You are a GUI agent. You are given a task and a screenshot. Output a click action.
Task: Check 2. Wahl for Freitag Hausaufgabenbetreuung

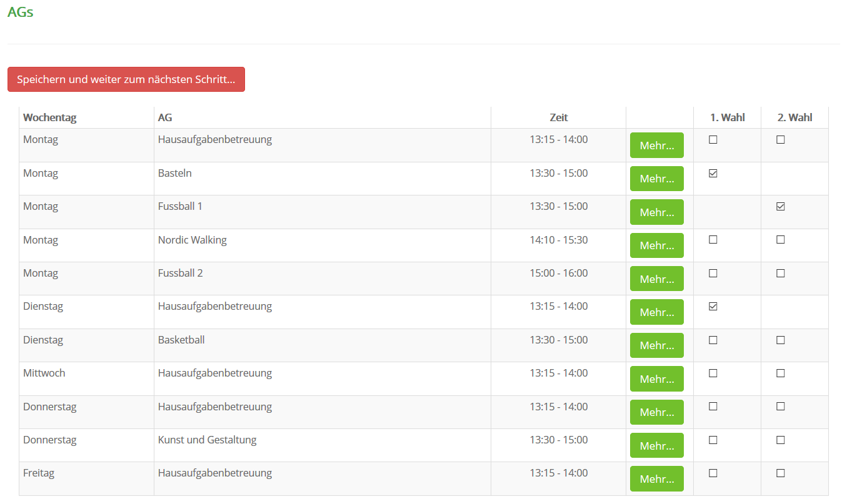click(x=780, y=473)
